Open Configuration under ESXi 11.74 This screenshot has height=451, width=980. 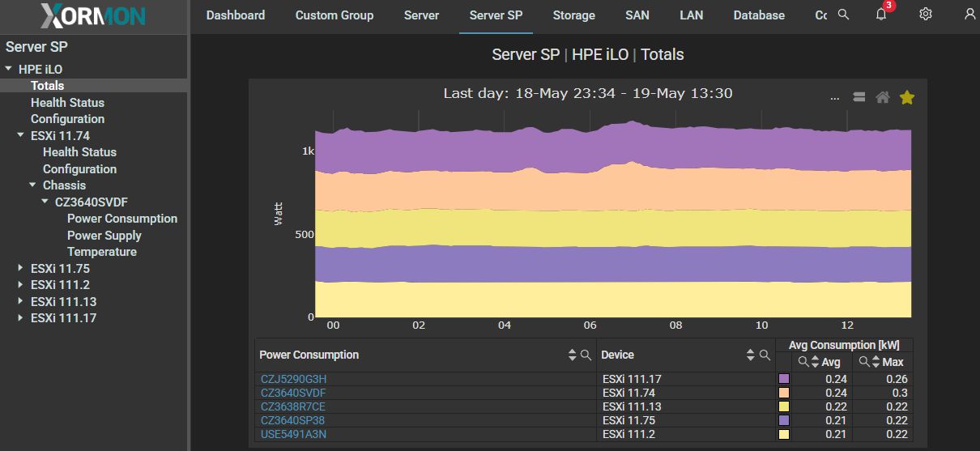pyautogui.click(x=79, y=169)
